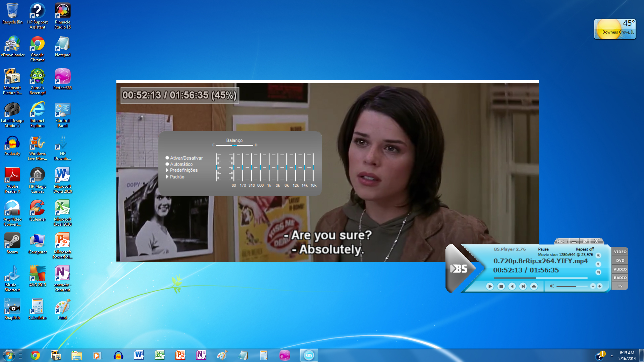Skip to next track in BS.Player

coord(523,286)
